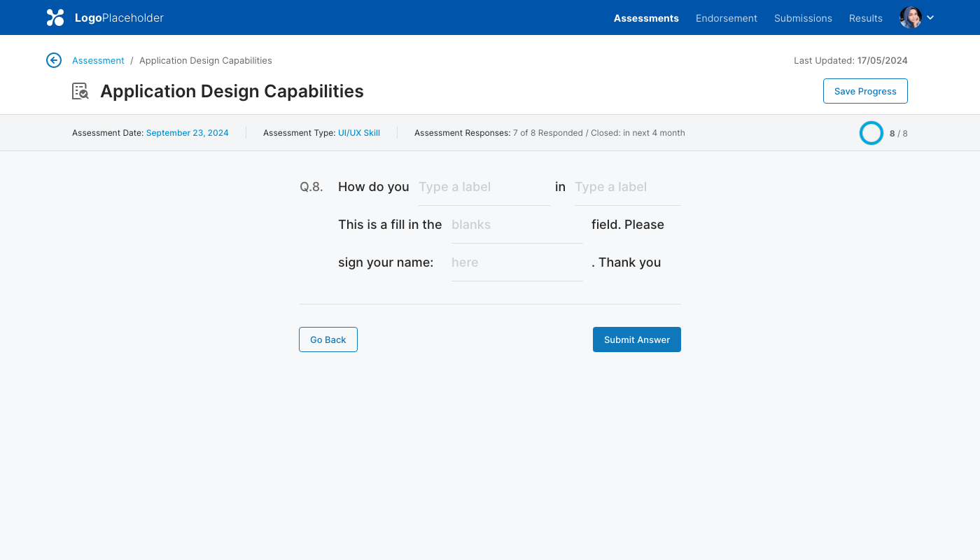Focus the 'Type a label' field after 'in'

click(628, 187)
